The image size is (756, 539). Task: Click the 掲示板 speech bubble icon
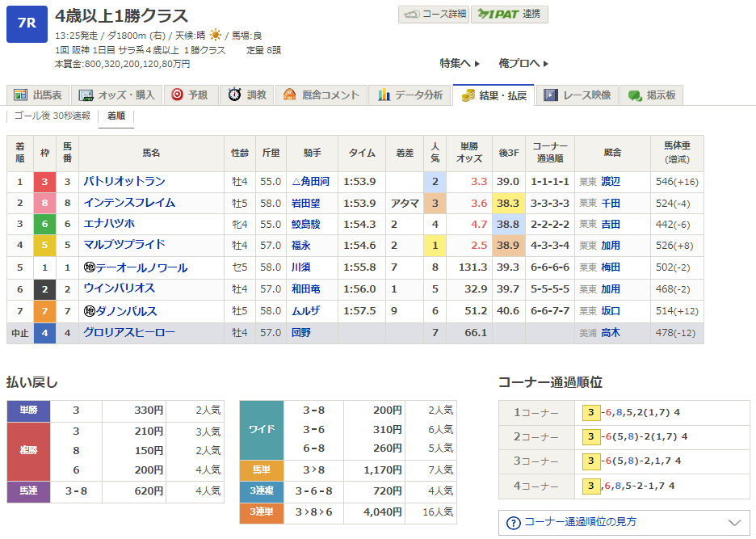coord(635,95)
